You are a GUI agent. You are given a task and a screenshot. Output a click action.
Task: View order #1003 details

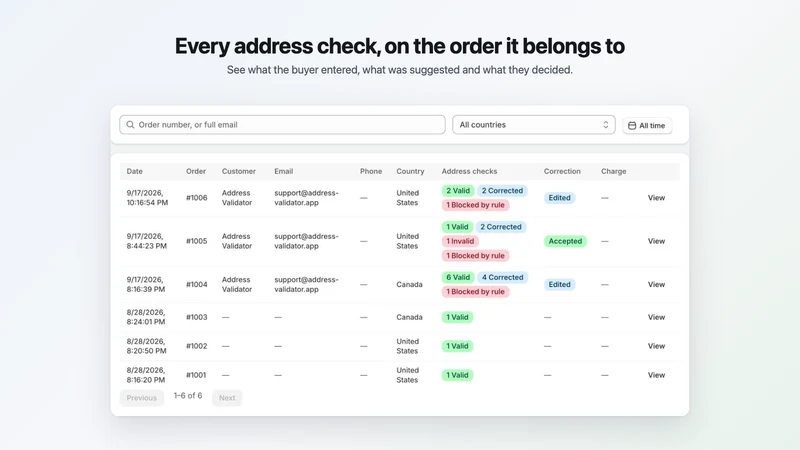[656, 317]
